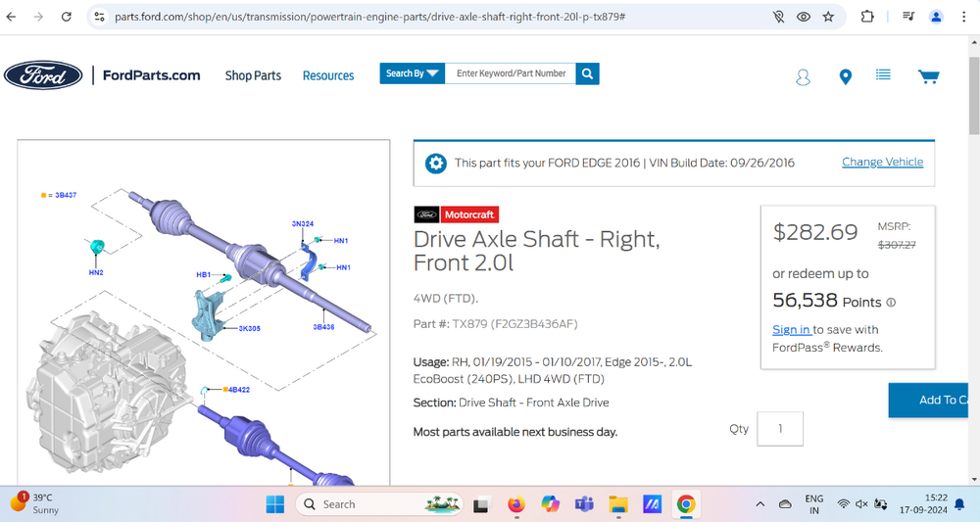Click the magnifier search button
Image resolution: width=980 pixels, height=522 pixels.
click(x=587, y=73)
